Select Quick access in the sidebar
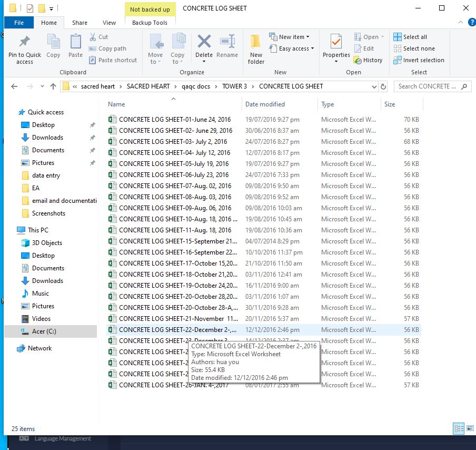Image resolution: width=476 pixels, height=450 pixels. point(46,112)
